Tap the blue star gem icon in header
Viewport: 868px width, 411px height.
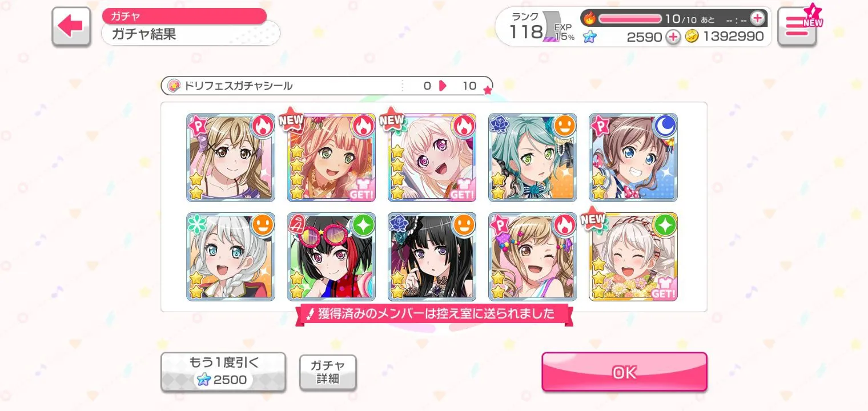pos(589,37)
